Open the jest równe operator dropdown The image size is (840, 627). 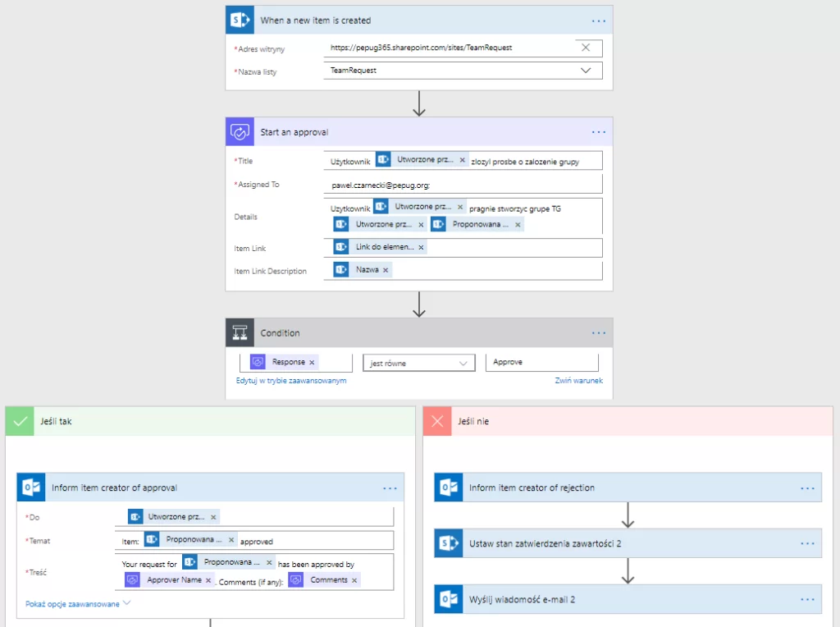(x=463, y=363)
